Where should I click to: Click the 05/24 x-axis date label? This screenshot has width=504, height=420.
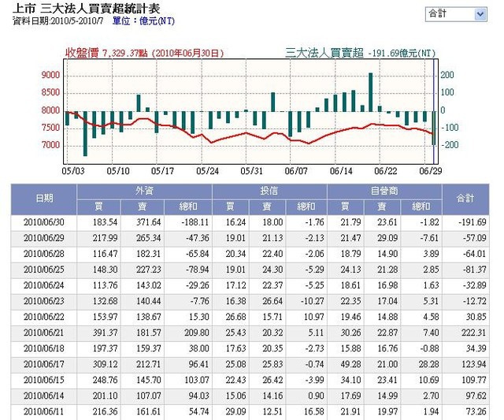click(x=207, y=171)
